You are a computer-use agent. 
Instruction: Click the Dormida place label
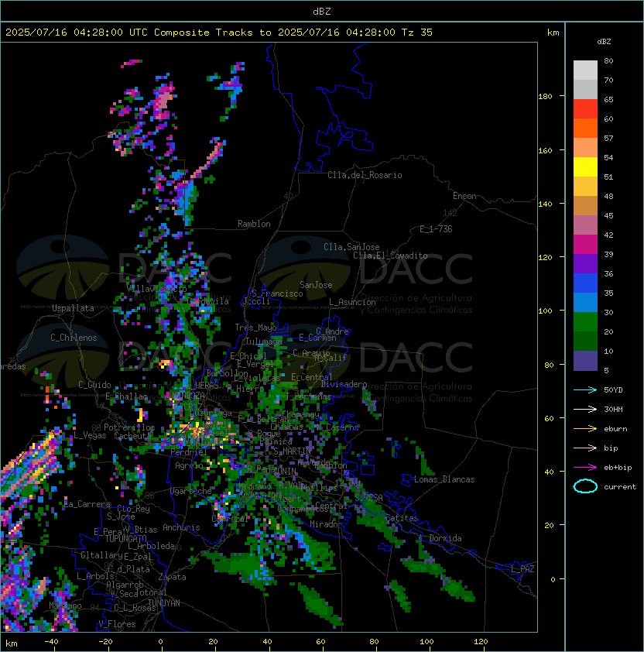[445, 538]
